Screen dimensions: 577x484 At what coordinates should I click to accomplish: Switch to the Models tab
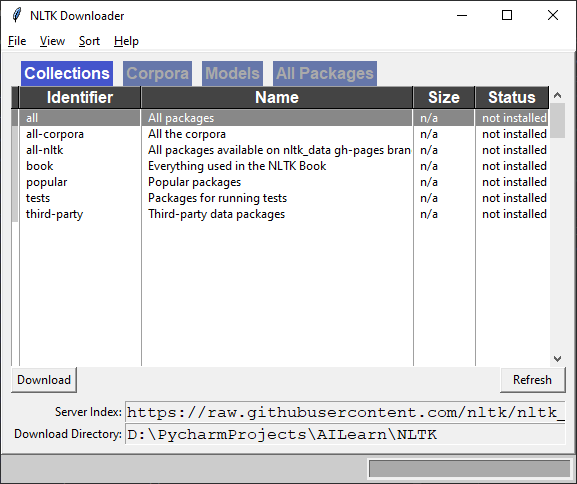[x=232, y=73]
